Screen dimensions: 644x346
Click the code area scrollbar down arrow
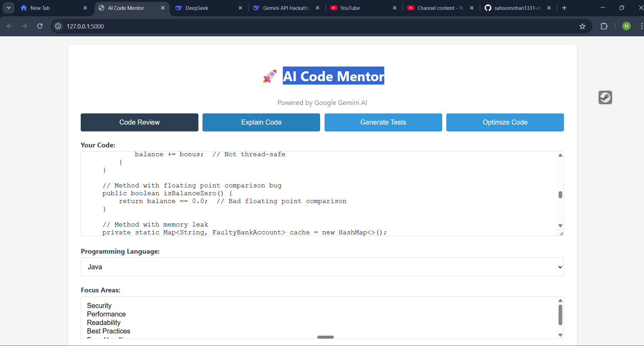click(x=560, y=226)
